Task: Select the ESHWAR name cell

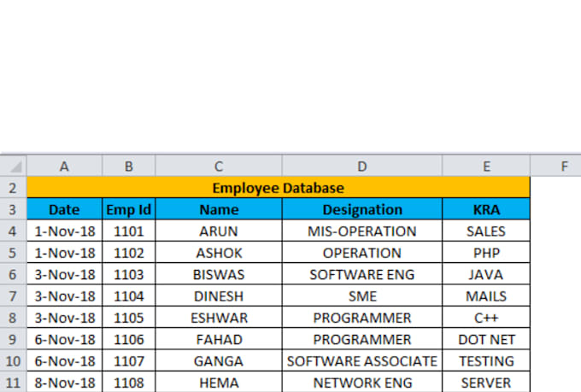Action: pos(219,317)
